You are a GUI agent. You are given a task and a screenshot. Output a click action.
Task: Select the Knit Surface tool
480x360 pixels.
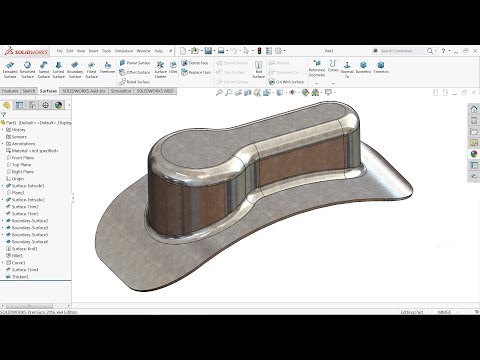coord(259,69)
